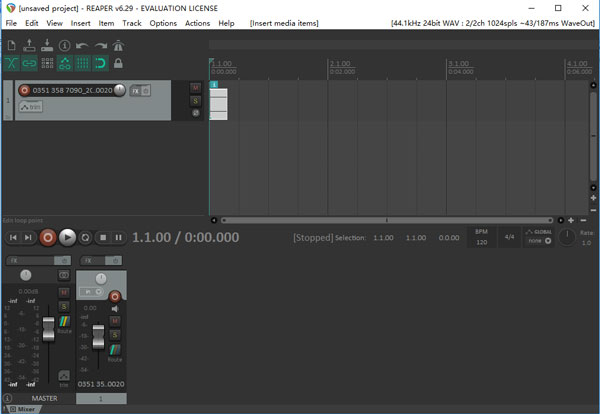The height and width of the screenshot is (414, 600).
Task: Toggle the lock icon in the toolbar
Action: pos(118,63)
